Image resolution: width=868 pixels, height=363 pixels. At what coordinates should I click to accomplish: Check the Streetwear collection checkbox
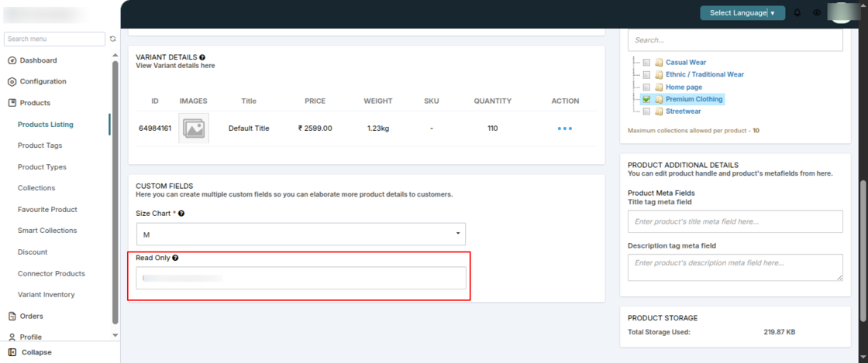646,111
